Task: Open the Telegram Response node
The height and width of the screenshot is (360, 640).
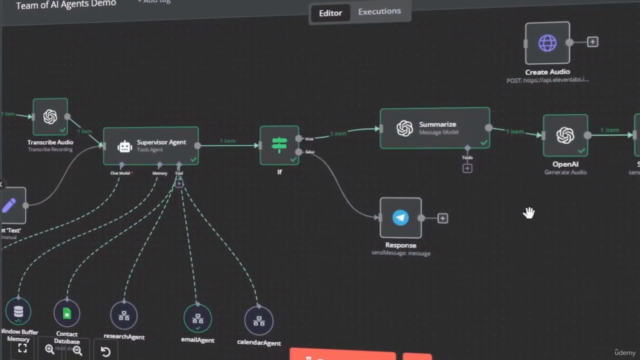Action: pos(401,218)
